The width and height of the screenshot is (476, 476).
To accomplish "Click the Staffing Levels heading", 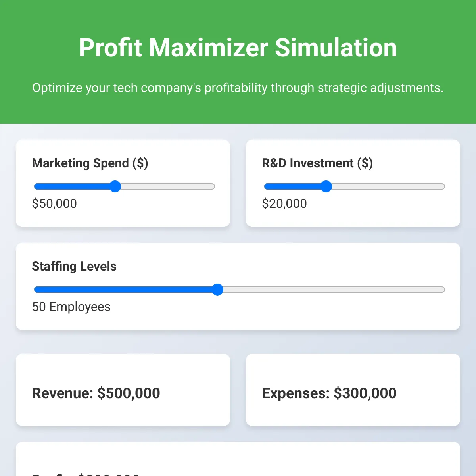I will tap(74, 266).
